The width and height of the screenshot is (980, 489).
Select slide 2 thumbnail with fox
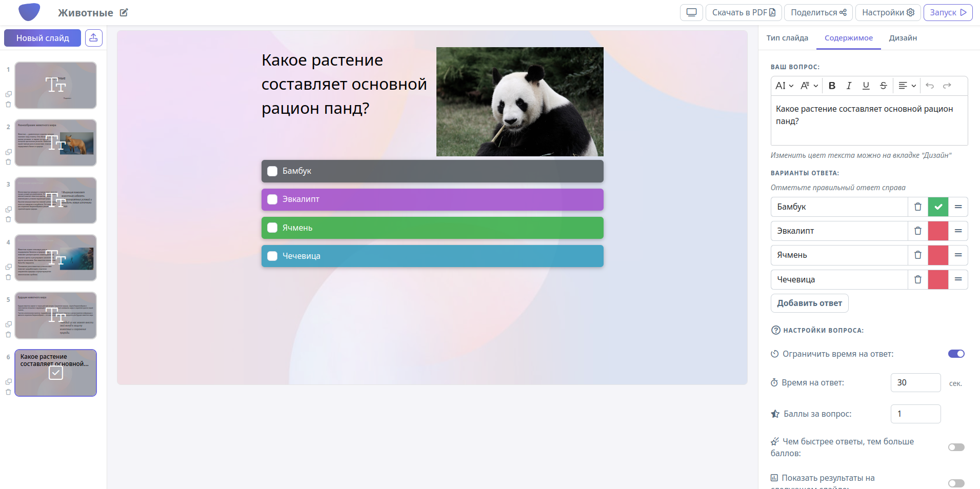tap(55, 142)
